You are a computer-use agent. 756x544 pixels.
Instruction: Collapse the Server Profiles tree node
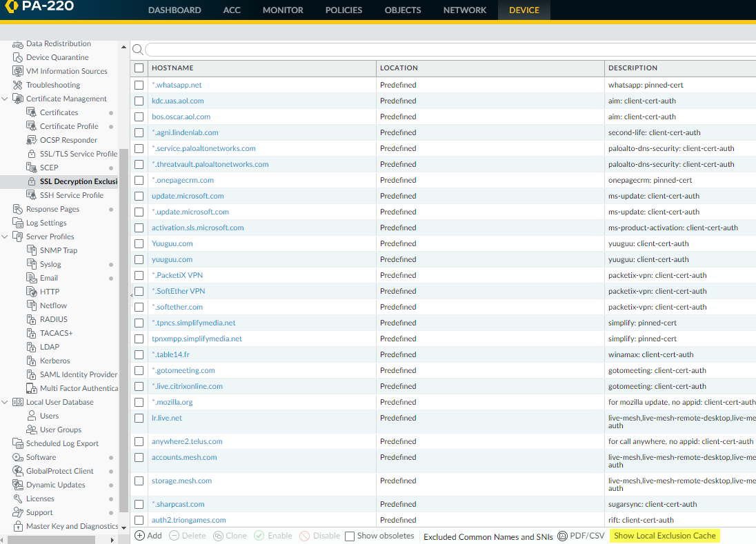point(6,236)
